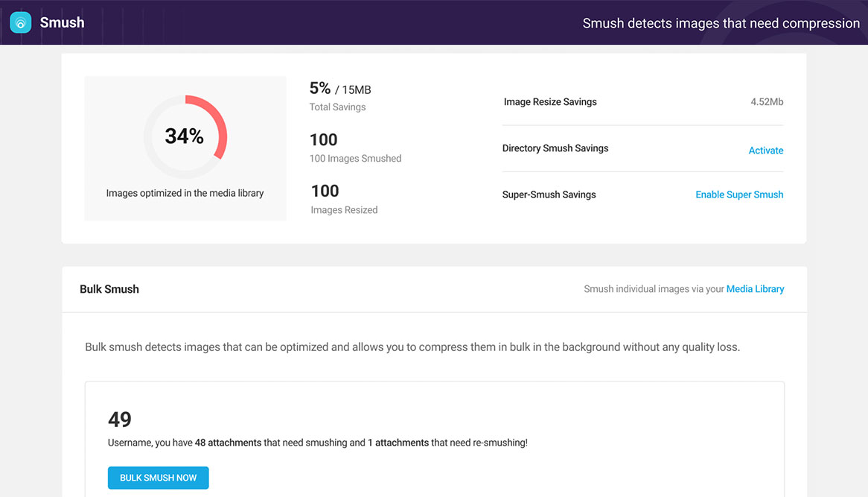Screen dimensions: 868x497
Task: Click the 34% circular progress ring
Action: [185, 136]
